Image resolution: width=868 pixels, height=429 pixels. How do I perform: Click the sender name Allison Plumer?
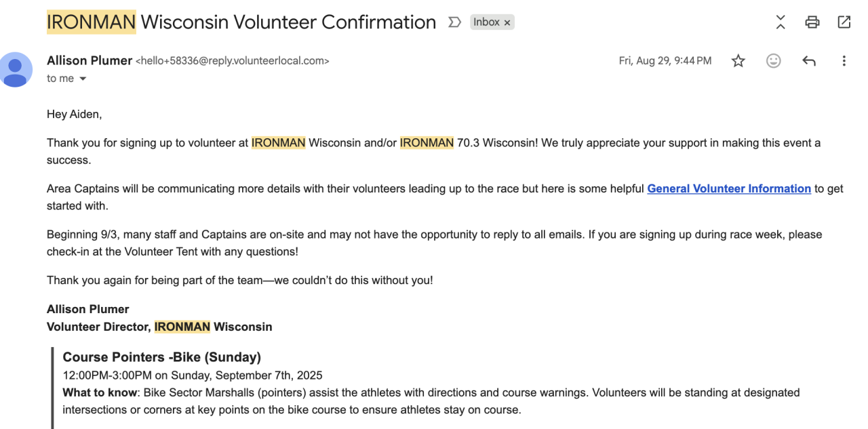tap(90, 60)
